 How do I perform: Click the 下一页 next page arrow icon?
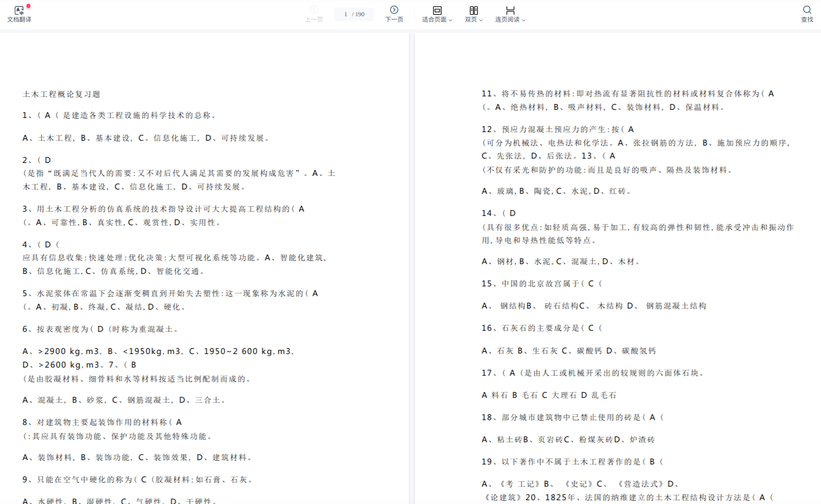tap(394, 10)
